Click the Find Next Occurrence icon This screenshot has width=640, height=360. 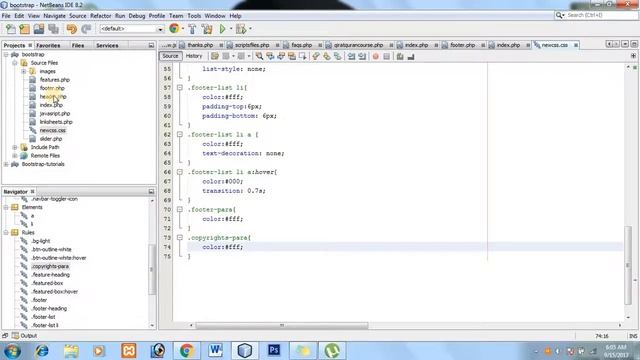pyautogui.click(x=281, y=56)
